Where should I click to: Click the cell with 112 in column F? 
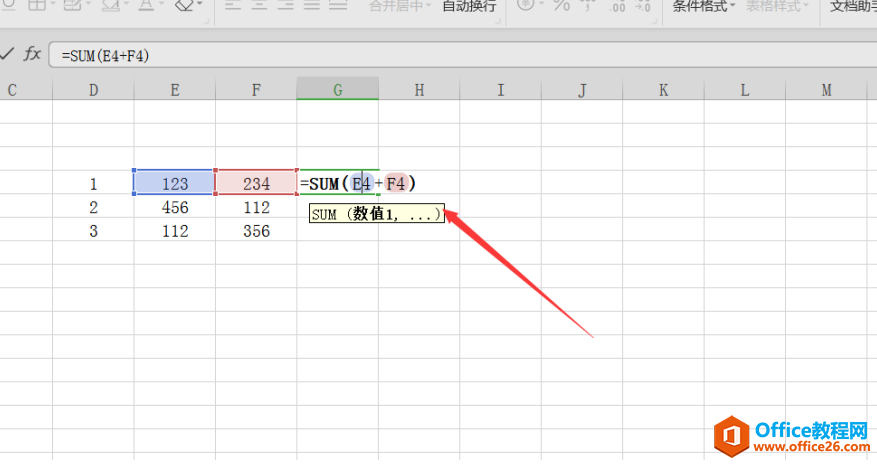pyautogui.click(x=256, y=207)
